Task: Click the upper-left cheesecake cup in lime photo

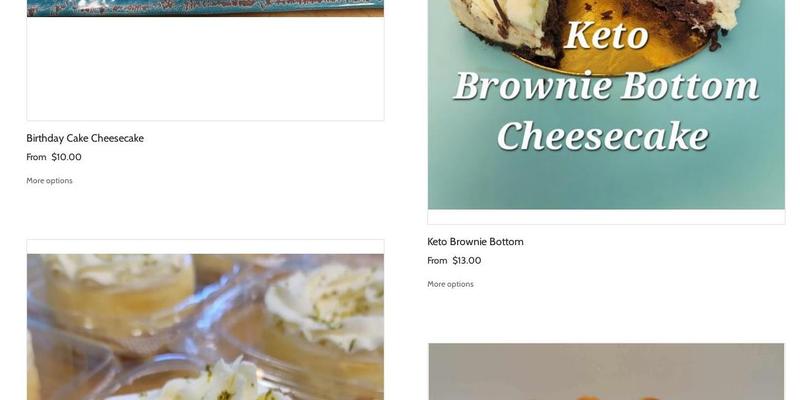Action: (118, 295)
